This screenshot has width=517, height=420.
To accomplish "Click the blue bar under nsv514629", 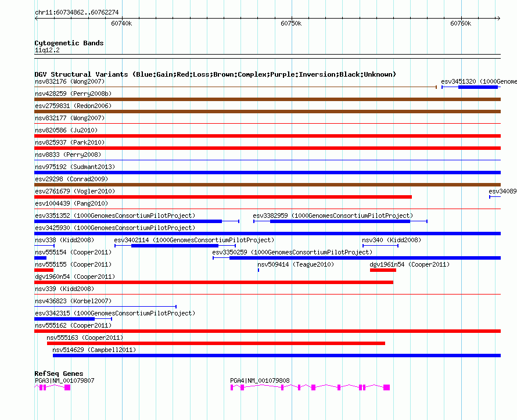I will [x=277, y=356].
